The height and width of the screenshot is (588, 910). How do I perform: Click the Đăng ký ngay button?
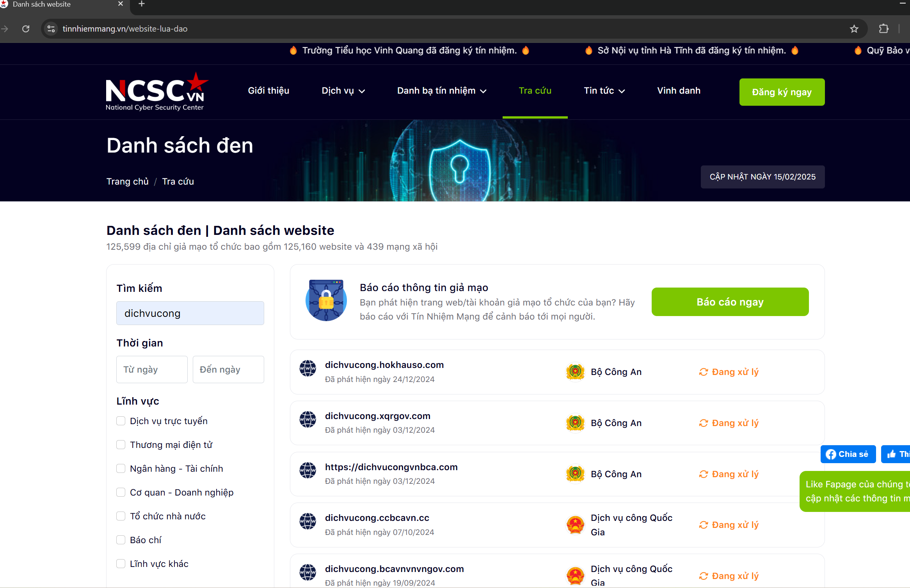click(782, 92)
